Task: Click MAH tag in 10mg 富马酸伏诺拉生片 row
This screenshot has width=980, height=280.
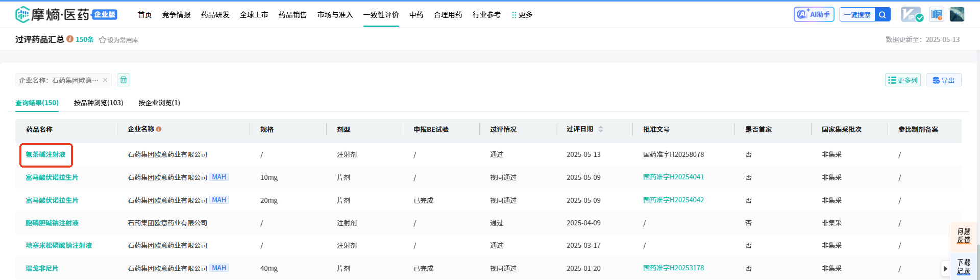Action: coord(219,177)
